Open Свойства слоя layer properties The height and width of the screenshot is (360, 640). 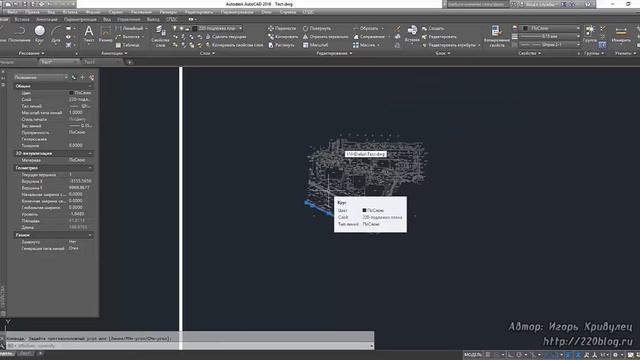(x=160, y=36)
